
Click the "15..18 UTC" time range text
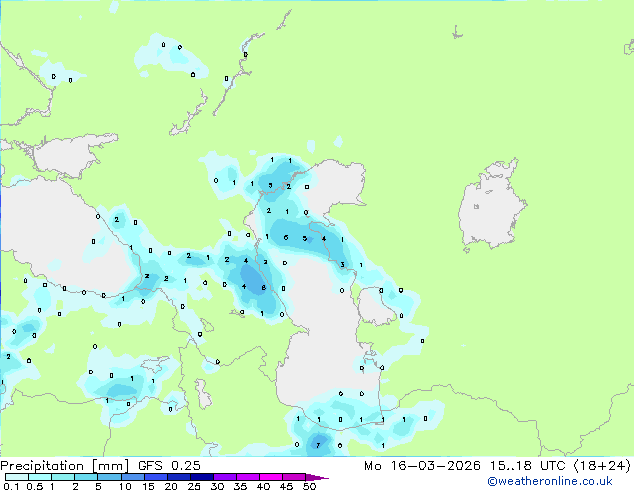click(x=528, y=466)
